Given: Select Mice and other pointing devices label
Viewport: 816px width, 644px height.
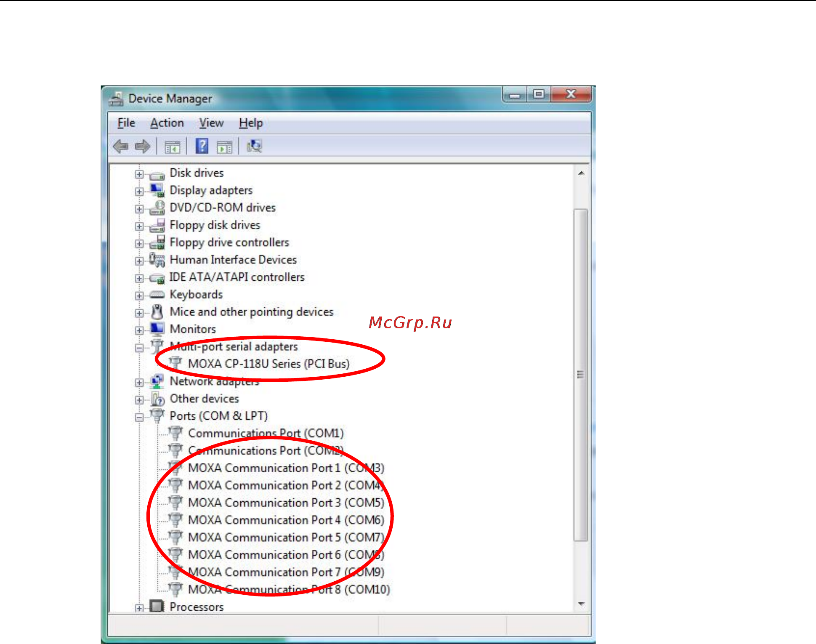Looking at the screenshot, I should [252, 312].
